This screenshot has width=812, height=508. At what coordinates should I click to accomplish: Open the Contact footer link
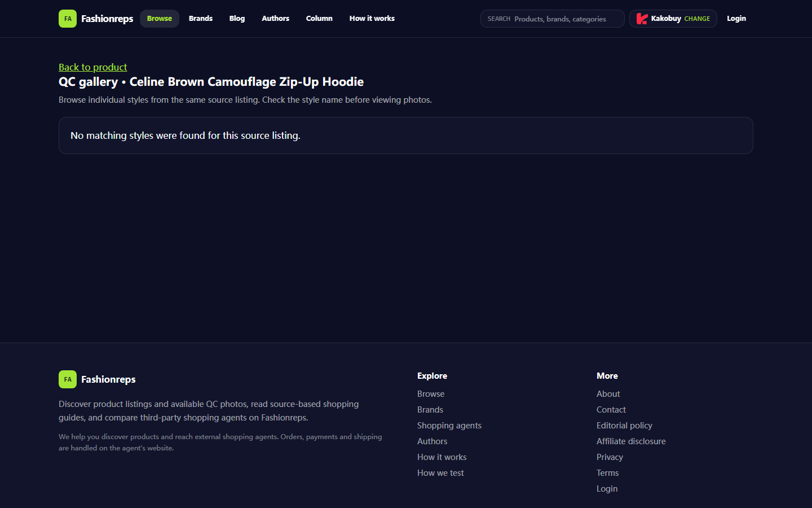(x=611, y=410)
